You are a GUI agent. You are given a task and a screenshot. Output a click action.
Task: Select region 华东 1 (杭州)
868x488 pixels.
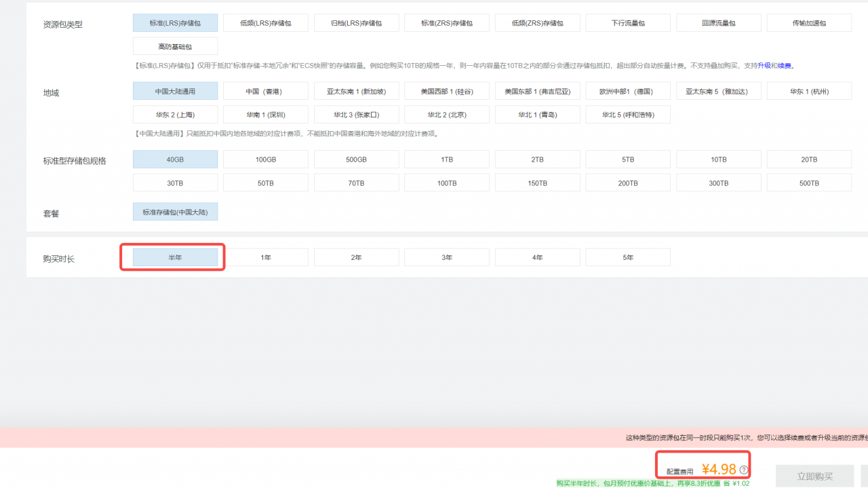[809, 91]
